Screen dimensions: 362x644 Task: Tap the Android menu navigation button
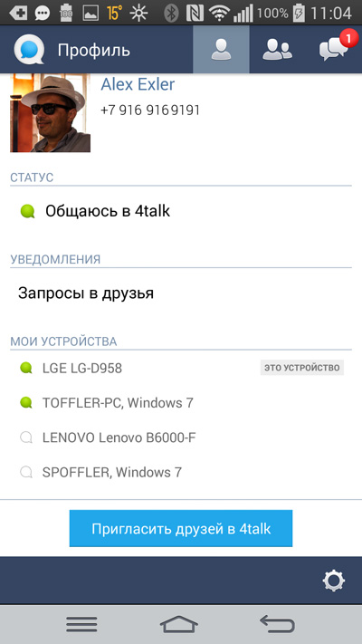pyautogui.click(x=81, y=624)
